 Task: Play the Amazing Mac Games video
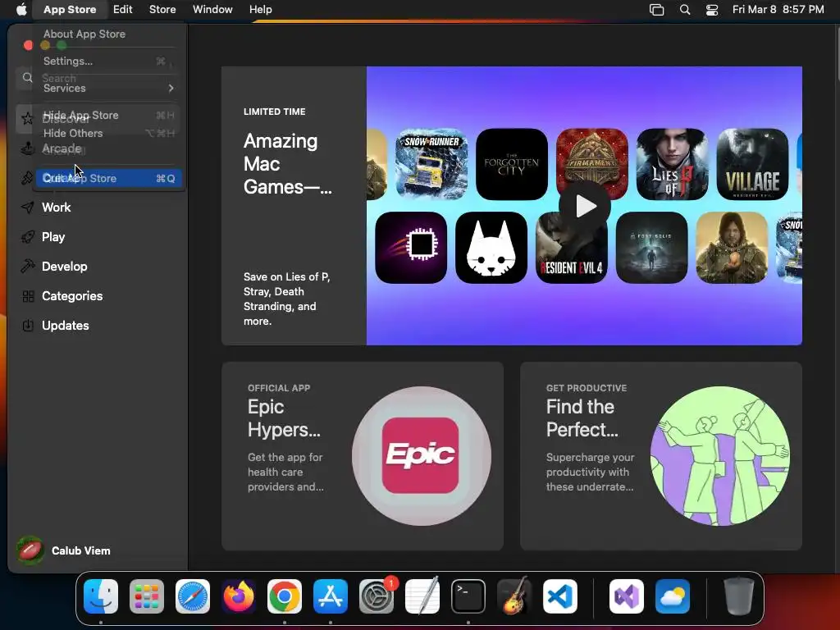click(584, 206)
